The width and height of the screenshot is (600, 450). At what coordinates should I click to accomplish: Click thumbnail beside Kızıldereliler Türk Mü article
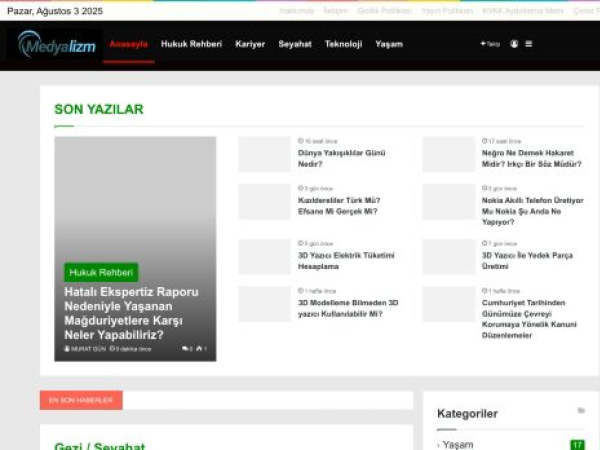[264, 202]
